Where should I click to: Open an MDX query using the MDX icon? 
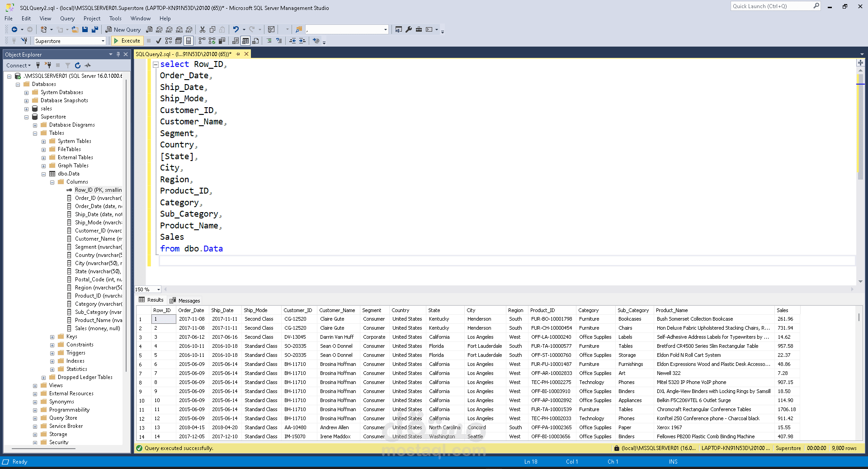click(x=159, y=29)
